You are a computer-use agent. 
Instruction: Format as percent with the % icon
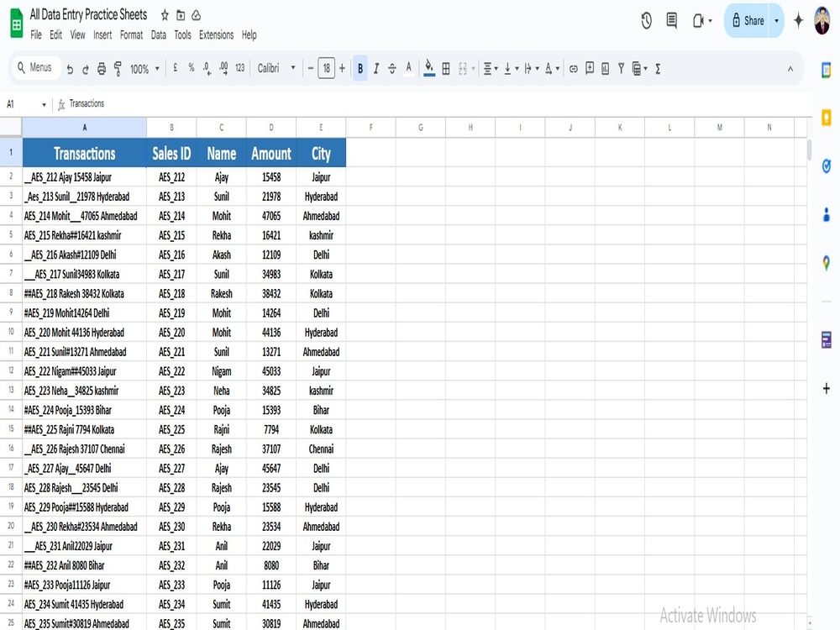coord(192,68)
